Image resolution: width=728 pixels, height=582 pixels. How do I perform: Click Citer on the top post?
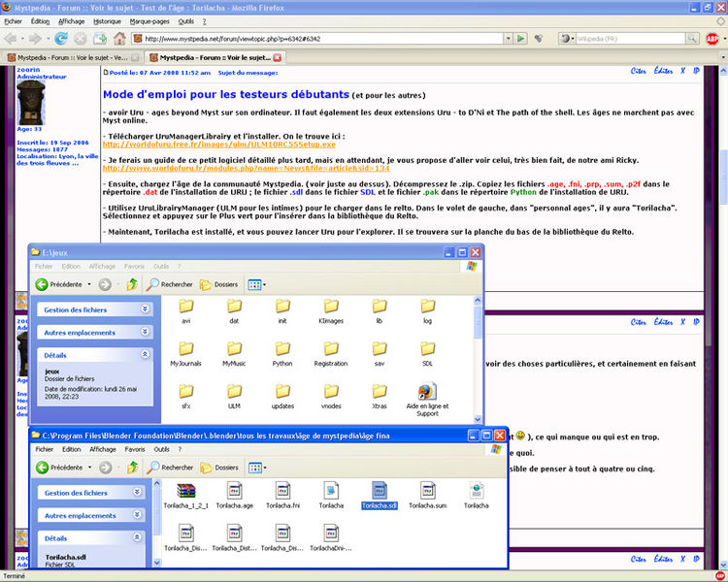639,71
